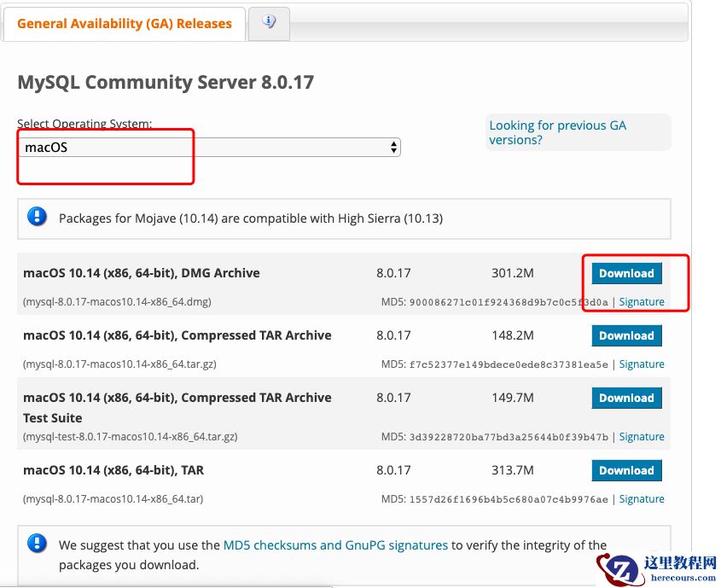This screenshot has height=588, width=721.
Task: Open Signature link for 148.2M TAR archive
Action: (x=642, y=364)
